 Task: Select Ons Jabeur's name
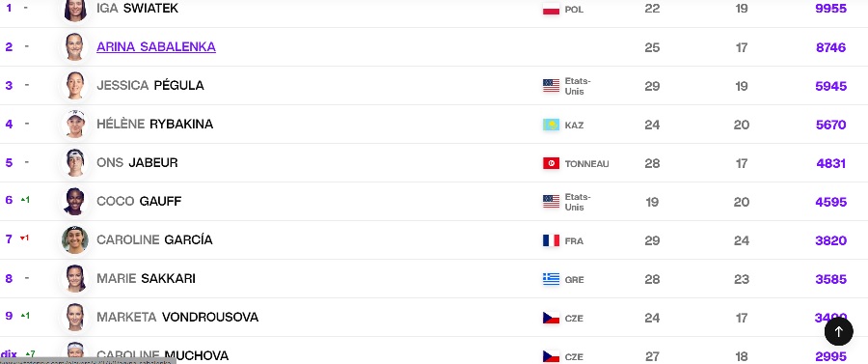[x=137, y=162]
